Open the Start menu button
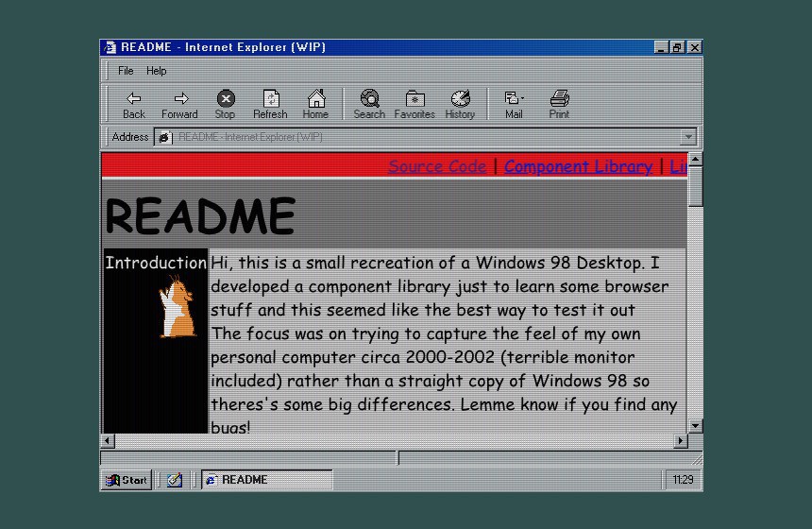812x529 pixels. [x=127, y=480]
